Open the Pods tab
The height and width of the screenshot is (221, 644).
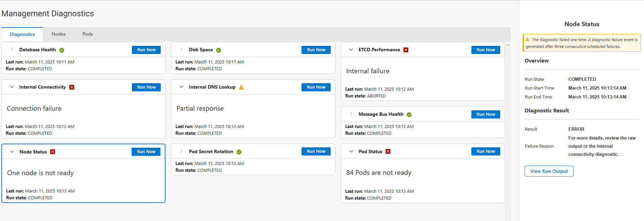(87, 34)
